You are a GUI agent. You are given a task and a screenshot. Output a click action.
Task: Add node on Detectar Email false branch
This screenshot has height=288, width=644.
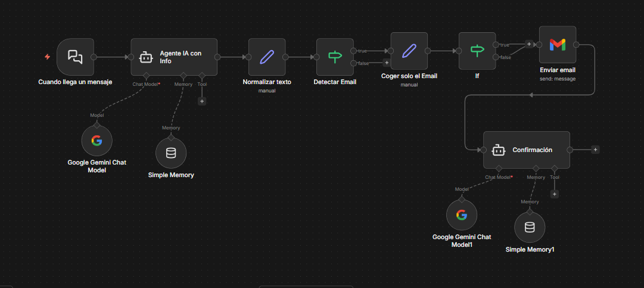[387, 63]
